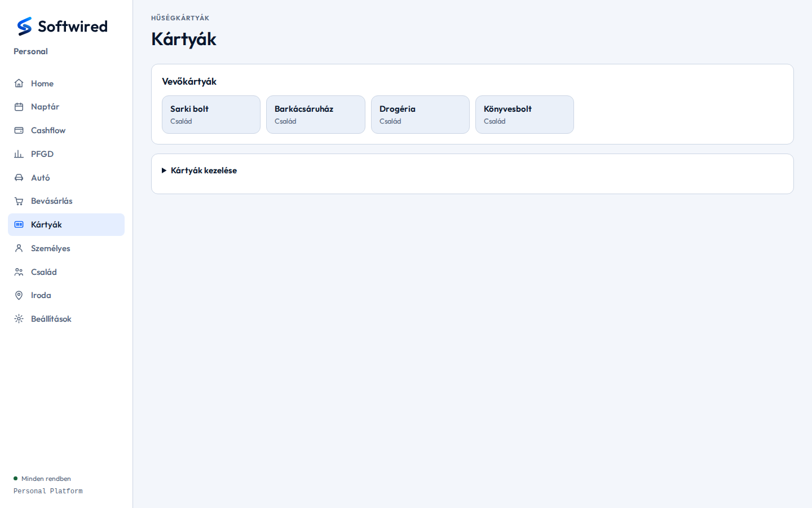Open the Személyes page
Viewport: 812px width, 508px height.
[66, 248]
